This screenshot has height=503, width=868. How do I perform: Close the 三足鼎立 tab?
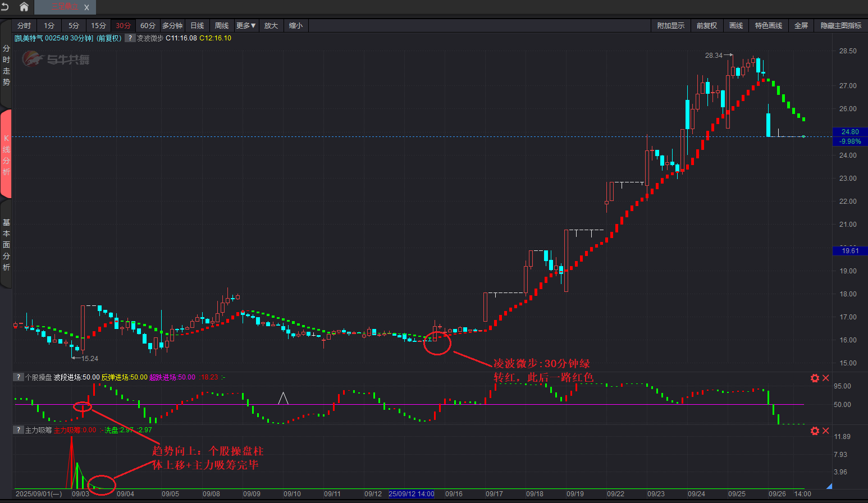tap(86, 7)
